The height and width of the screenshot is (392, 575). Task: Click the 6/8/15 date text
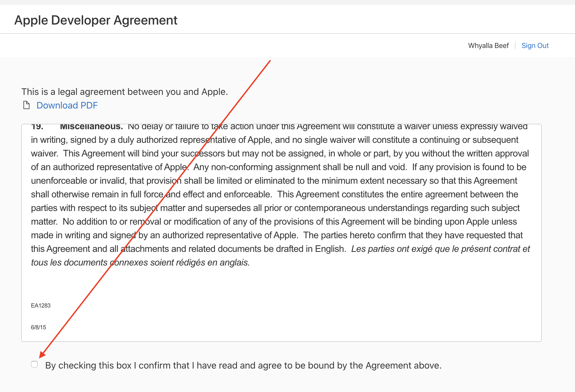click(38, 327)
